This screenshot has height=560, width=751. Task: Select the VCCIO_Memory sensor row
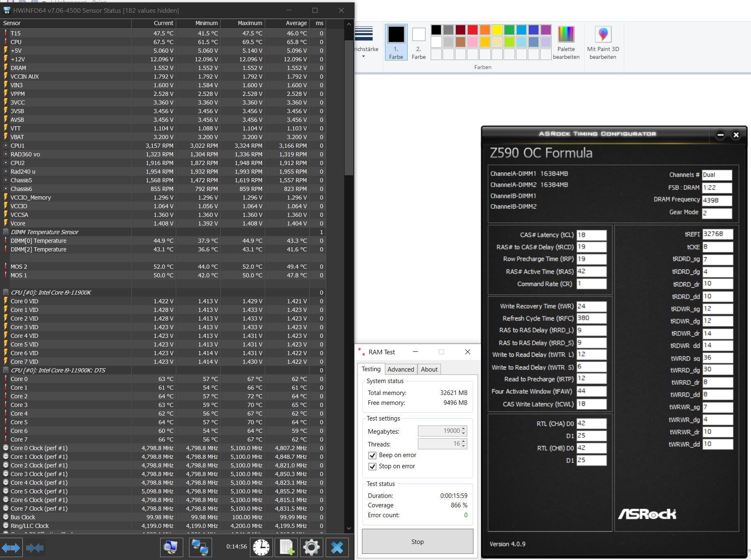click(163, 198)
